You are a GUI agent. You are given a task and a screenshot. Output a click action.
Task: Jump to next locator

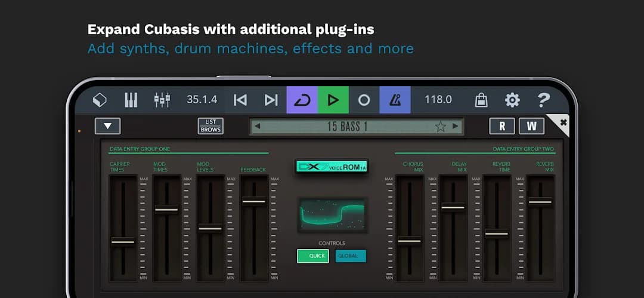coord(271,100)
